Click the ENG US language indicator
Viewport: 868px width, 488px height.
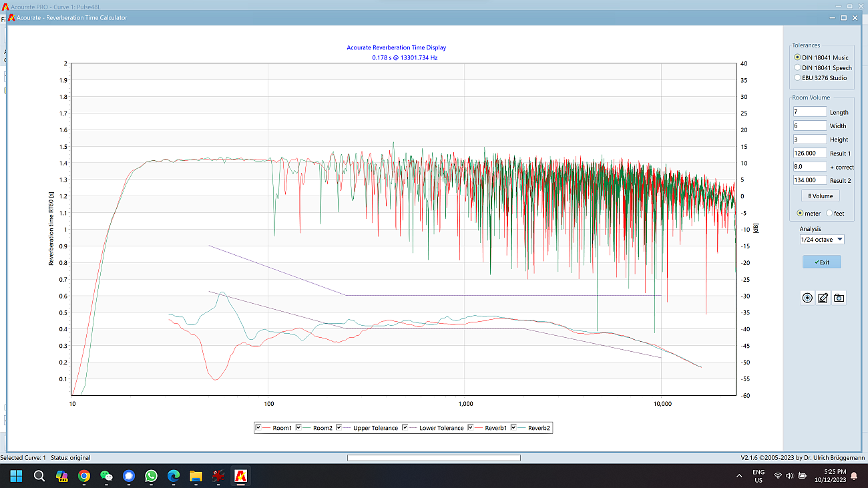point(758,476)
